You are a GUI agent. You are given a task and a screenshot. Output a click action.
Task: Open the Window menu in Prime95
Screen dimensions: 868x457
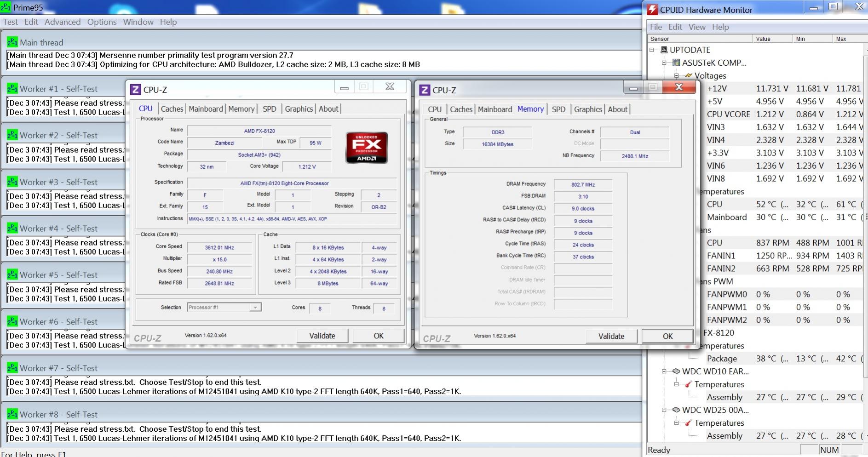click(138, 22)
